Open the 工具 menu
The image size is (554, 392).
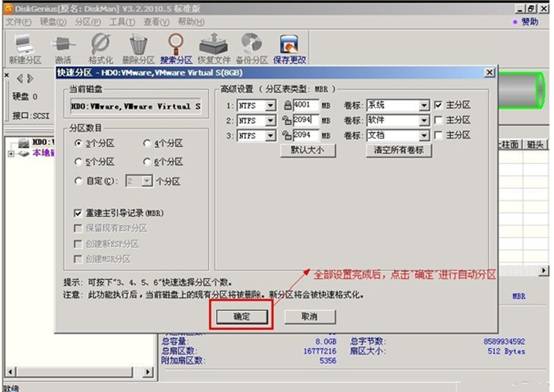[122, 22]
